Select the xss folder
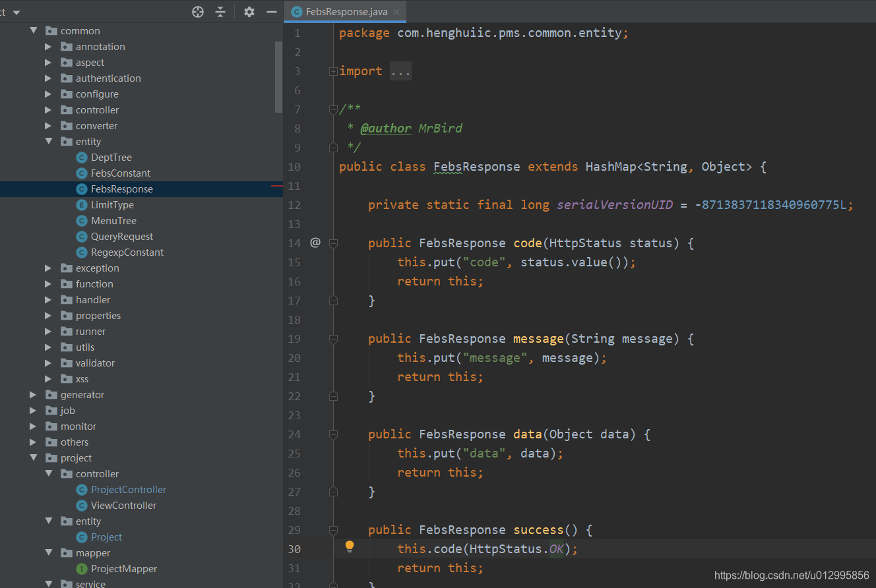The image size is (876, 588). tap(82, 378)
